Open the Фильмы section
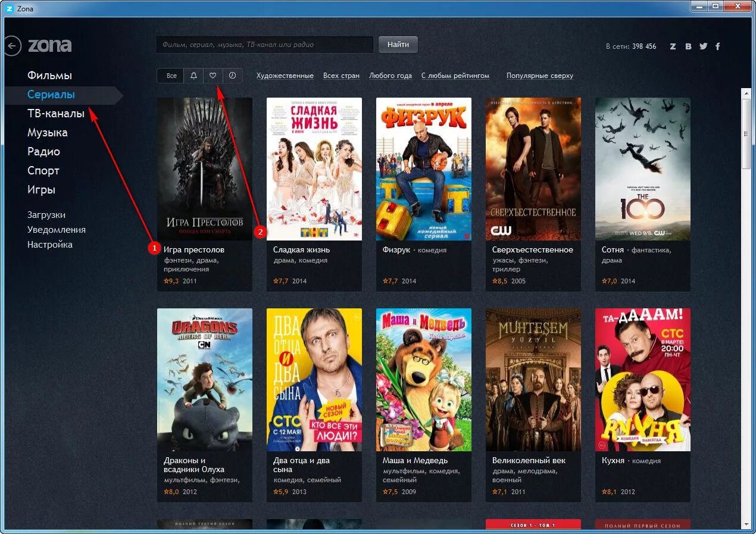 (x=49, y=76)
